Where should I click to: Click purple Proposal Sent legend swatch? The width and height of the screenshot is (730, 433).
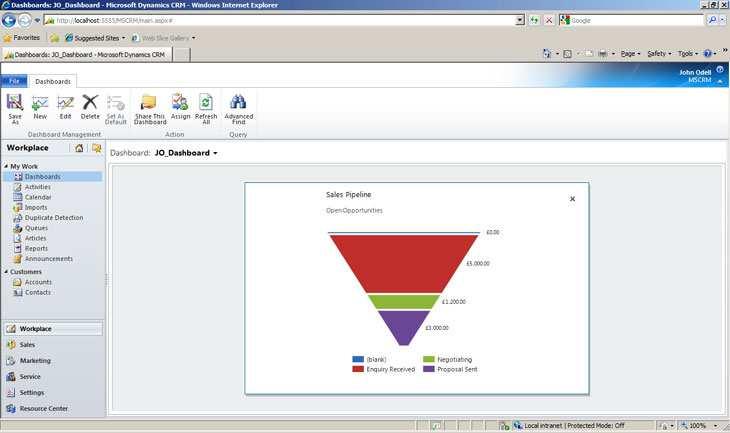click(x=428, y=369)
